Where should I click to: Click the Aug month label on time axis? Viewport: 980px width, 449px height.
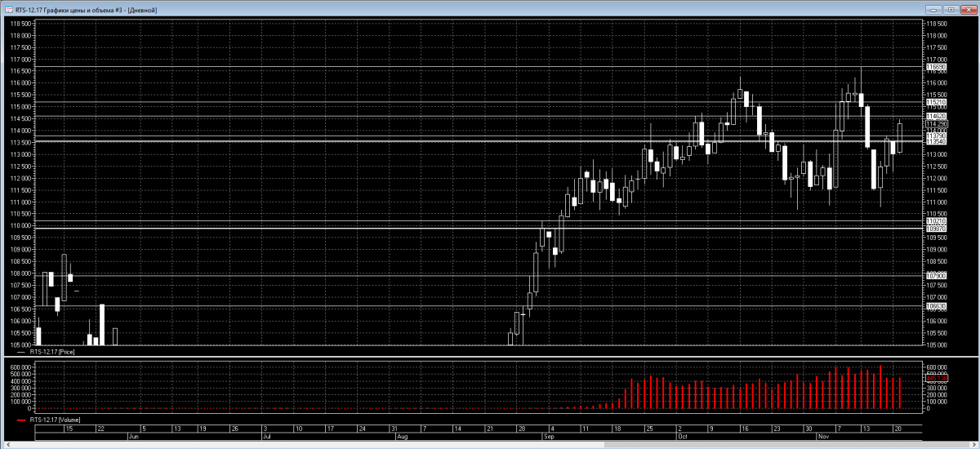point(402,437)
